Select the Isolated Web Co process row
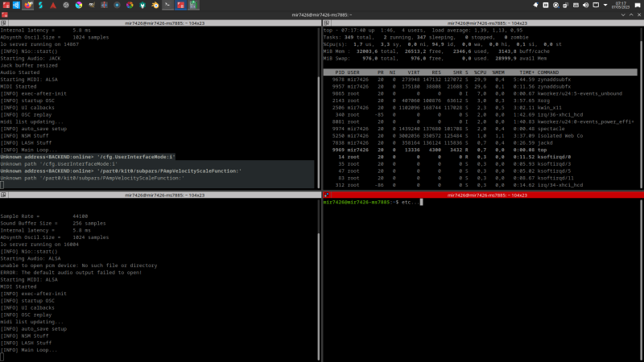Image resolution: width=644 pixels, height=362 pixels. tap(480, 135)
